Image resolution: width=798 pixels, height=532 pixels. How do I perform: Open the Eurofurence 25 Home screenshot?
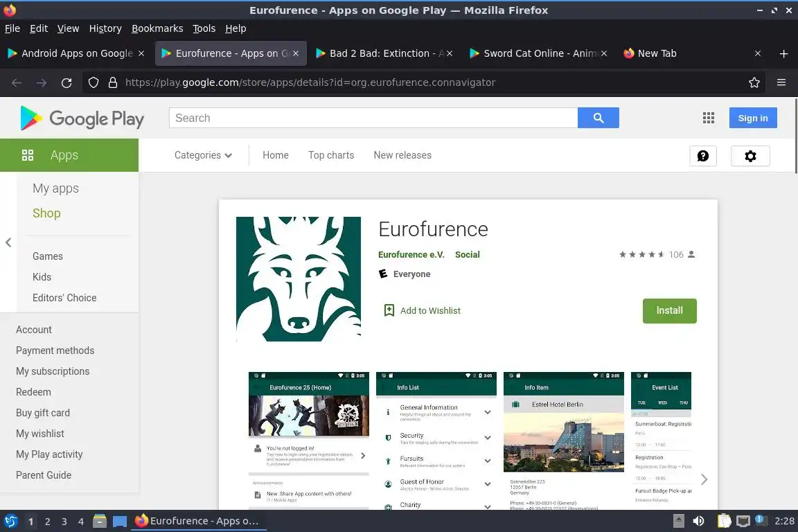pos(308,441)
